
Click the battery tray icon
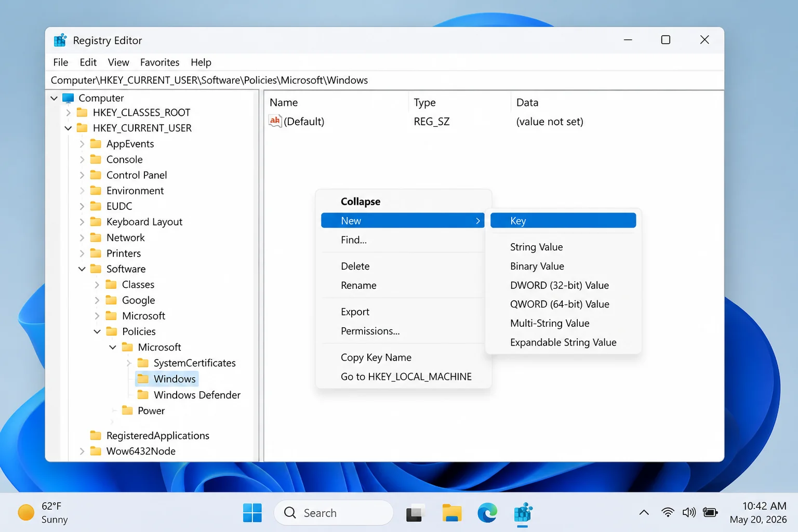[x=710, y=513]
